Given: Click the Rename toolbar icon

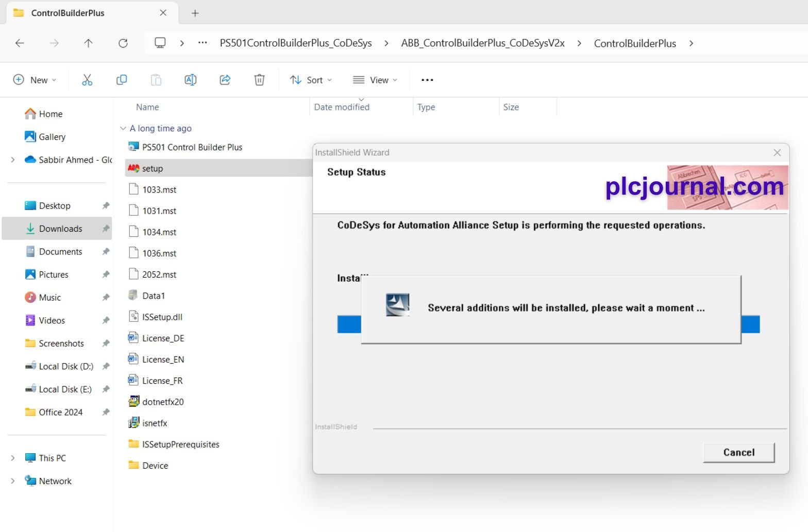Looking at the screenshot, I should pyautogui.click(x=190, y=80).
